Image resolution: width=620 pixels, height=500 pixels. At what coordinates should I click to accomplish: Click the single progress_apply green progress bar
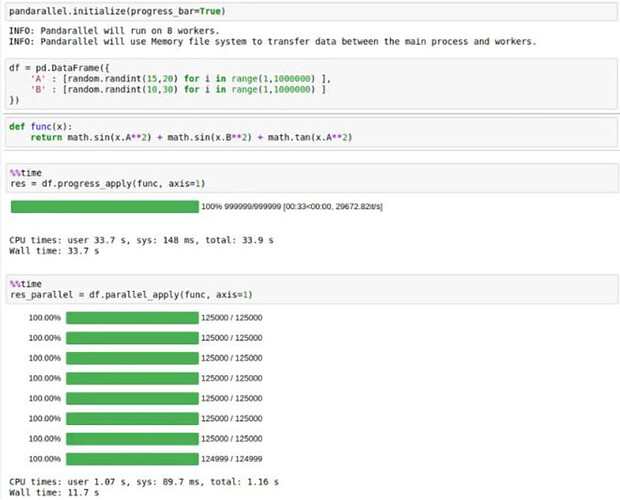[x=104, y=207]
